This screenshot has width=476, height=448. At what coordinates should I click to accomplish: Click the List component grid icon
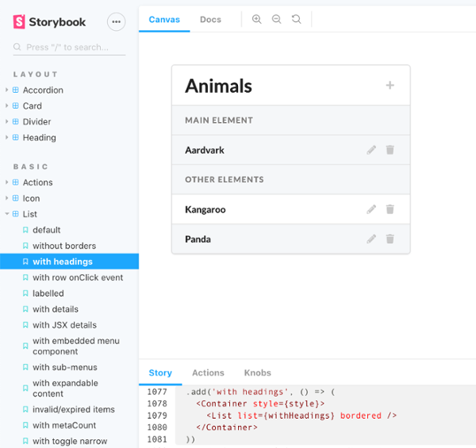(x=16, y=214)
